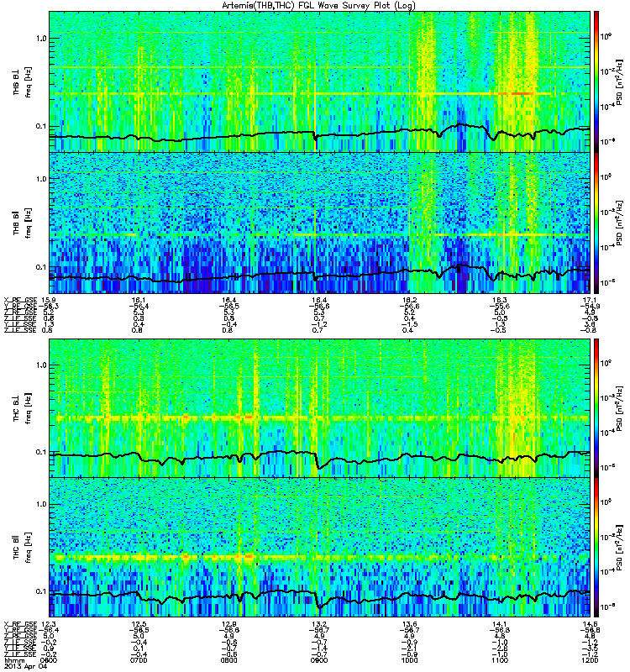Image resolution: width=630 pixels, height=672 pixels.
Task: Click the THB X_RE_GSE value '15.9'
Action: click(48, 300)
